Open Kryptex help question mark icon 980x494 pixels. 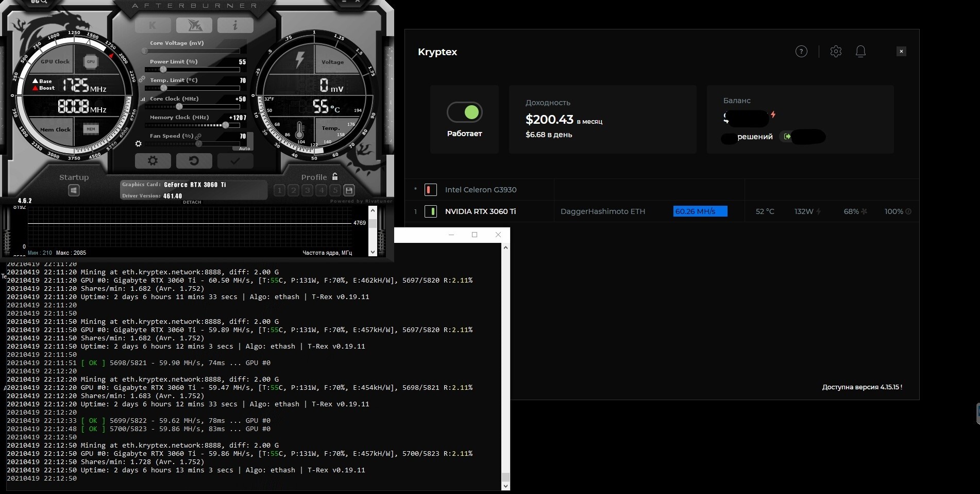coord(801,51)
